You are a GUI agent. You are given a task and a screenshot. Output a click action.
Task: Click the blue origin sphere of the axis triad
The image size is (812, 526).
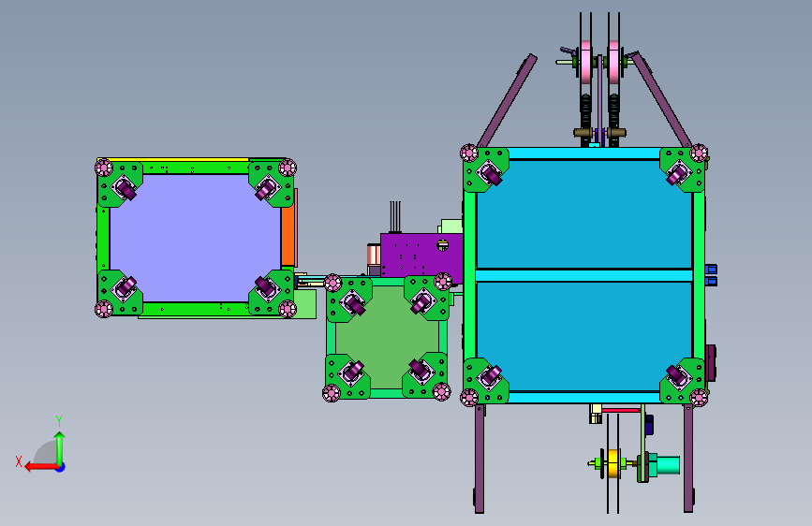[x=60, y=467]
